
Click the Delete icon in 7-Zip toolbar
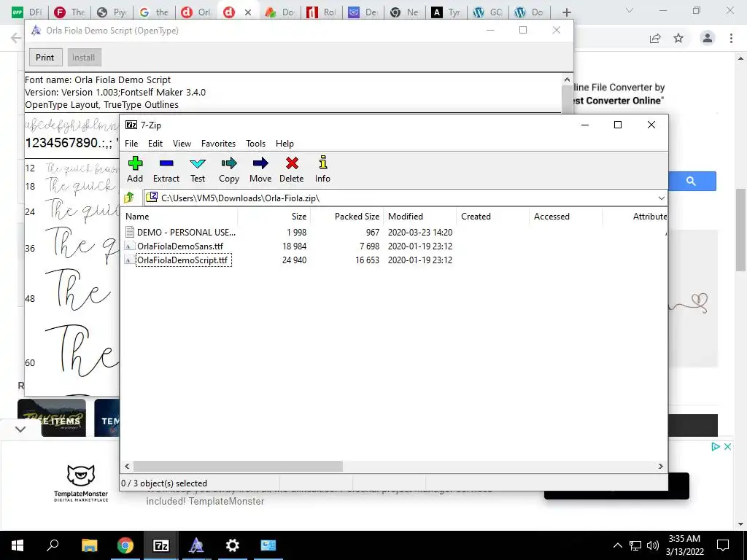292,164
